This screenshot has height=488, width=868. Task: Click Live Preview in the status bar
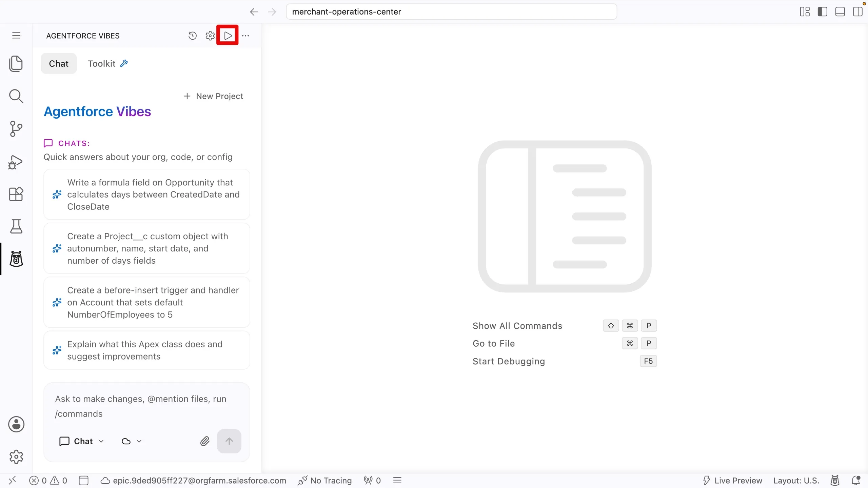732,481
